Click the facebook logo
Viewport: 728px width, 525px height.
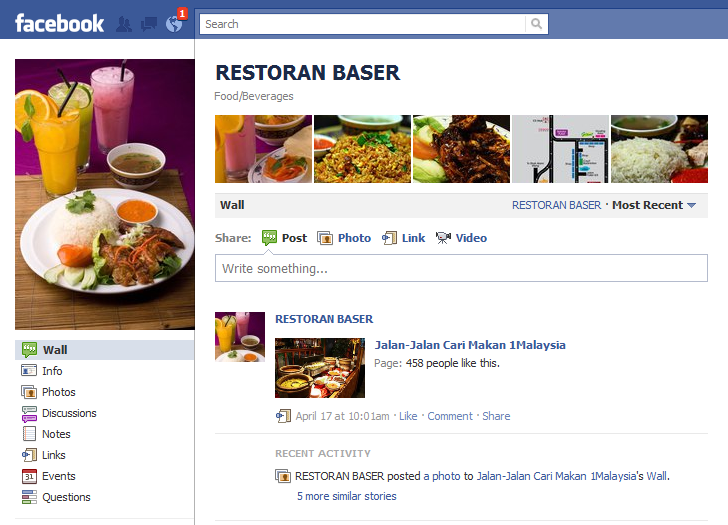tap(59, 23)
